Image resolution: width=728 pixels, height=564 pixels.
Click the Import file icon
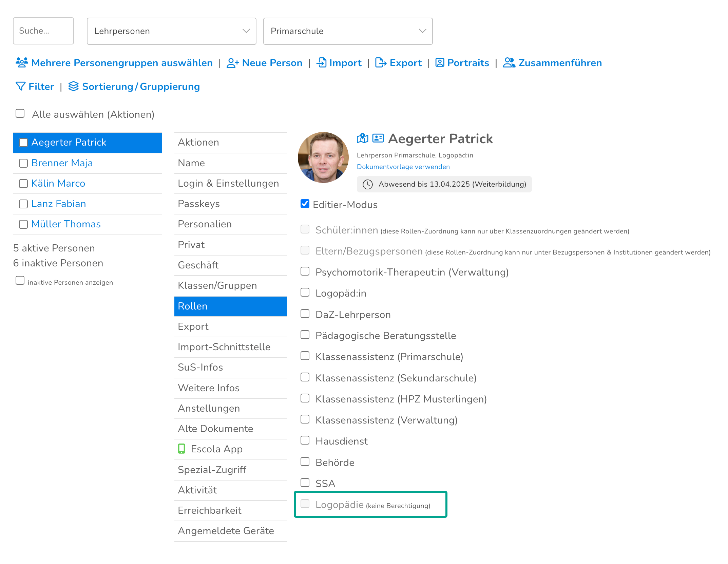[321, 63]
